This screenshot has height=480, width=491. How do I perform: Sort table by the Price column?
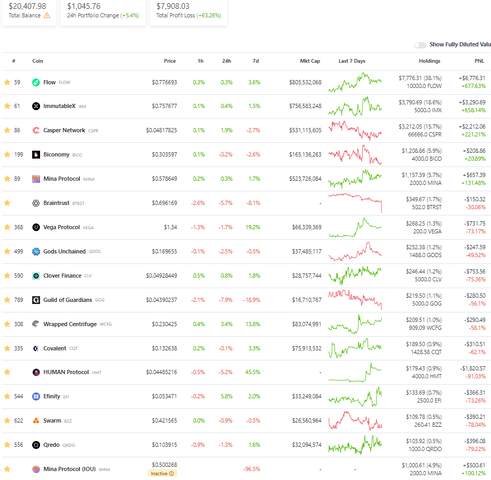170,61
